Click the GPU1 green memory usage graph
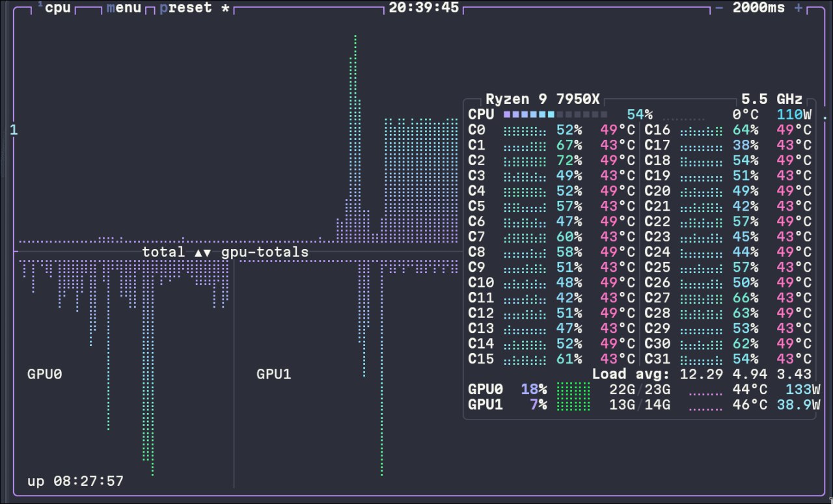The width and height of the screenshot is (833, 504). (573, 405)
